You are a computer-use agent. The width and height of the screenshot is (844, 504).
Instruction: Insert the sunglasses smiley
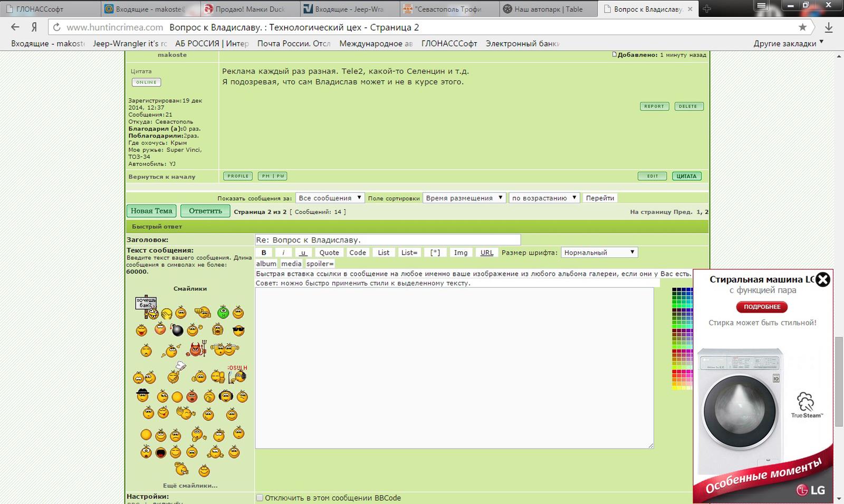[238, 331]
